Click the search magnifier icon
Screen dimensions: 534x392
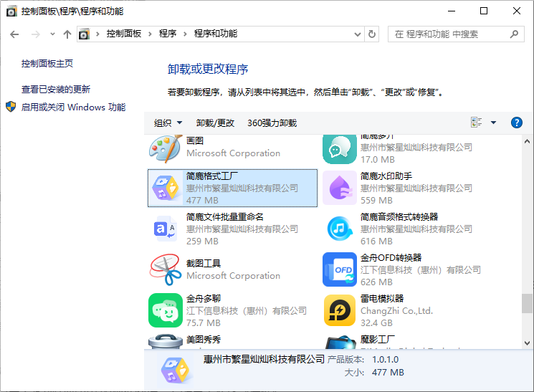coord(514,34)
